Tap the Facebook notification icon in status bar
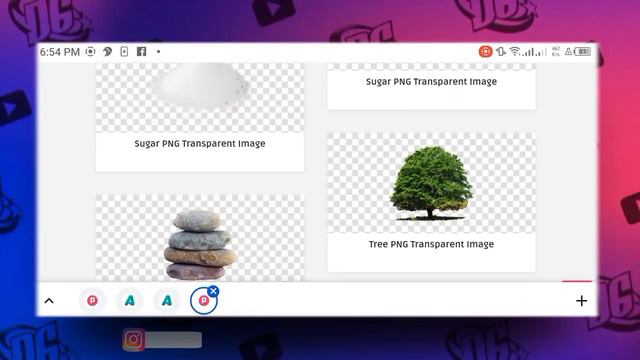 coord(141,51)
